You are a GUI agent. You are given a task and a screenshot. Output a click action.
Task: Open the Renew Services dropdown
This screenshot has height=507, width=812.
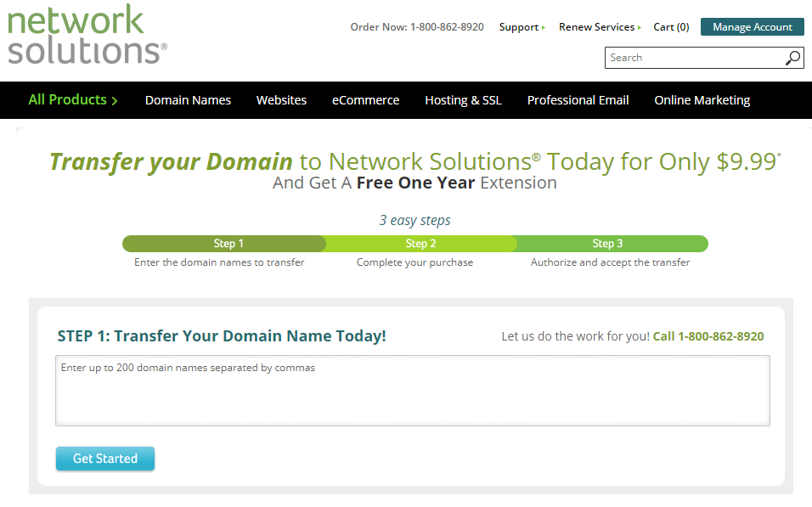(x=600, y=27)
